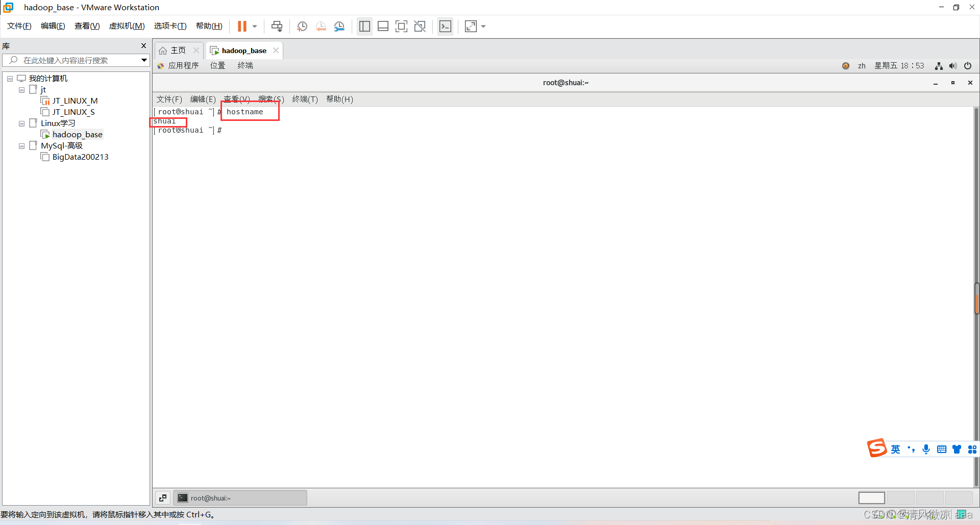Image resolution: width=980 pixels, height=525 pixels.
Task: Open the 选项卡(T) menu in VMware
Action: pyautogui.click(x=170, y=26)
